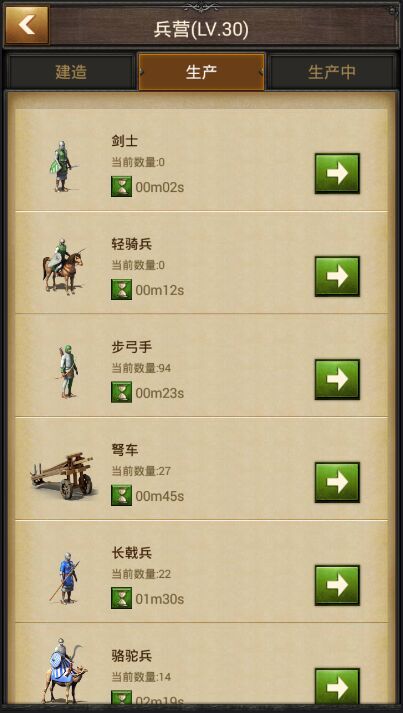Tap the hourglass icon beside 00m45s
The height and width of the screenshot is (713, 403).
tap(121, 495)
